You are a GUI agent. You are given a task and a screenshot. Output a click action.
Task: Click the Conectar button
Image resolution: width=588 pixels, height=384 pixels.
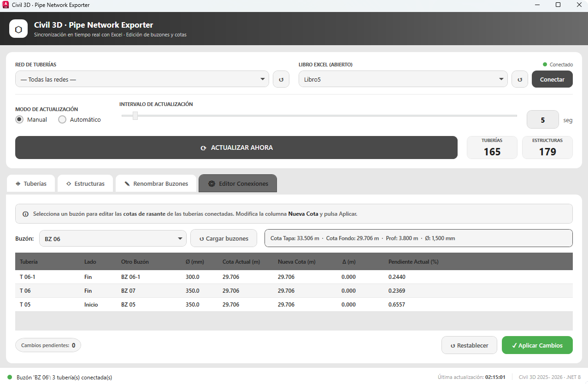[x=552, y=79]
